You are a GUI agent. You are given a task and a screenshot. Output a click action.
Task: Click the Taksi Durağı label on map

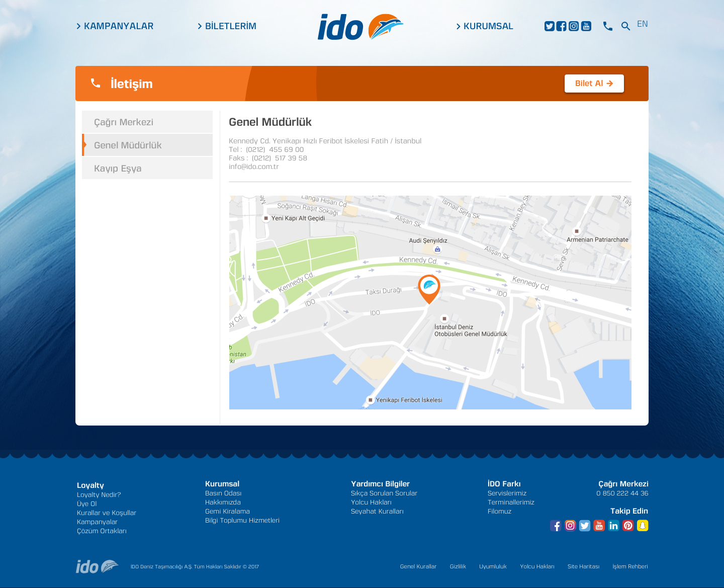(384, 291)
